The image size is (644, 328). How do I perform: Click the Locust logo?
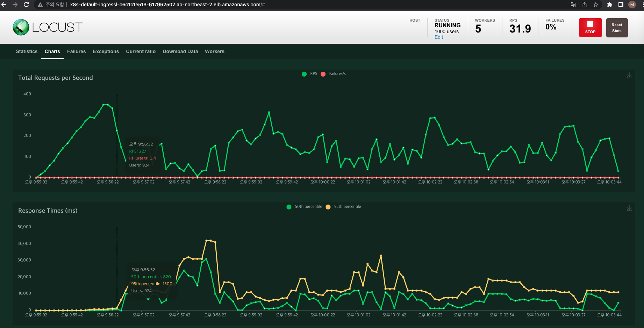coord(48,27)
